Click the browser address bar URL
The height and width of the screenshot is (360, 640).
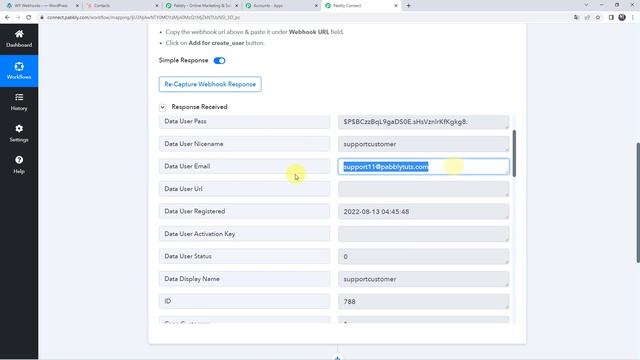point(143,18)
